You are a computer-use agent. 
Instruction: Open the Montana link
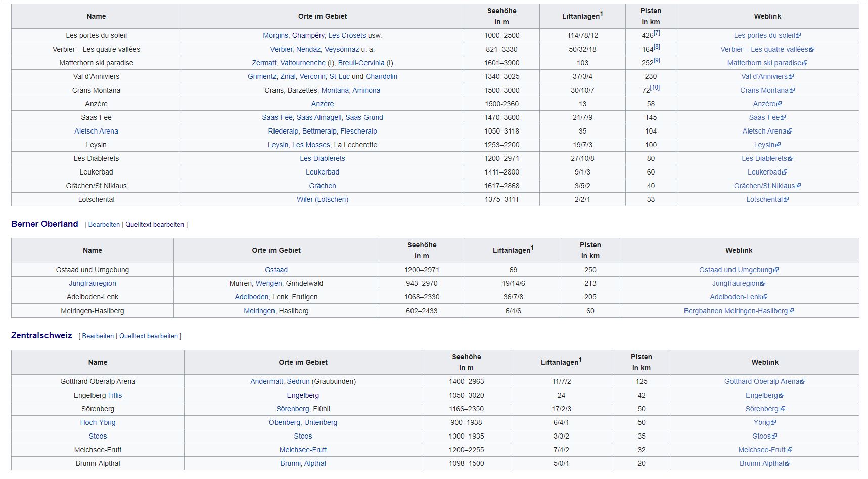click(335, 90)
